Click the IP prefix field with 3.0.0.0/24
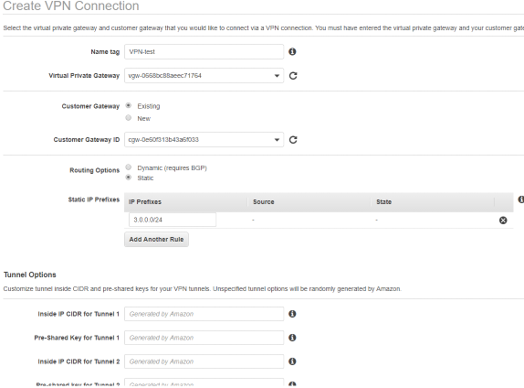The height and width of the screenshot is (388, 524). [x=172, y=220]
